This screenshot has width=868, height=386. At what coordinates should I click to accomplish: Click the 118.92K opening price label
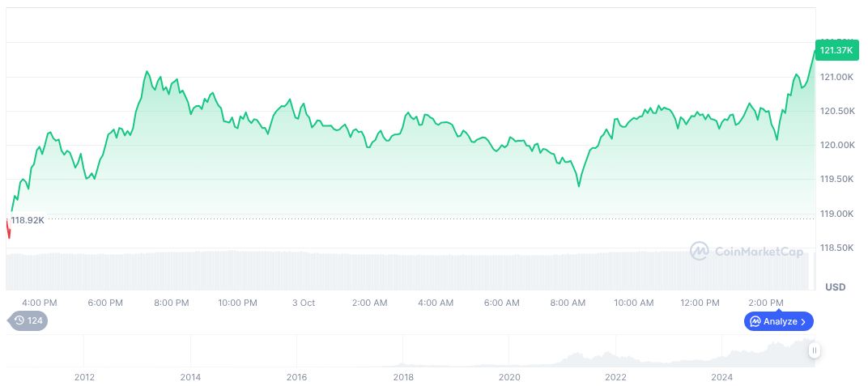(x=28, y=220)
